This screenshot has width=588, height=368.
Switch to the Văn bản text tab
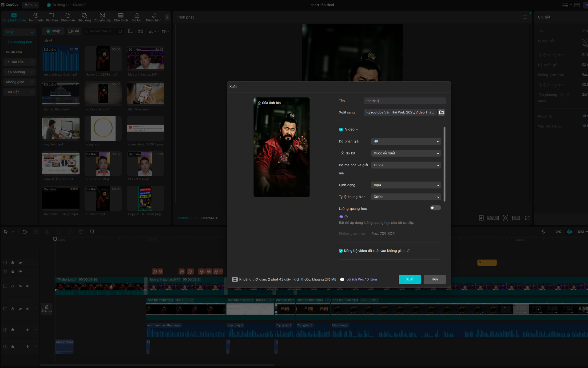pyautogui.click(x=52, y=17)
